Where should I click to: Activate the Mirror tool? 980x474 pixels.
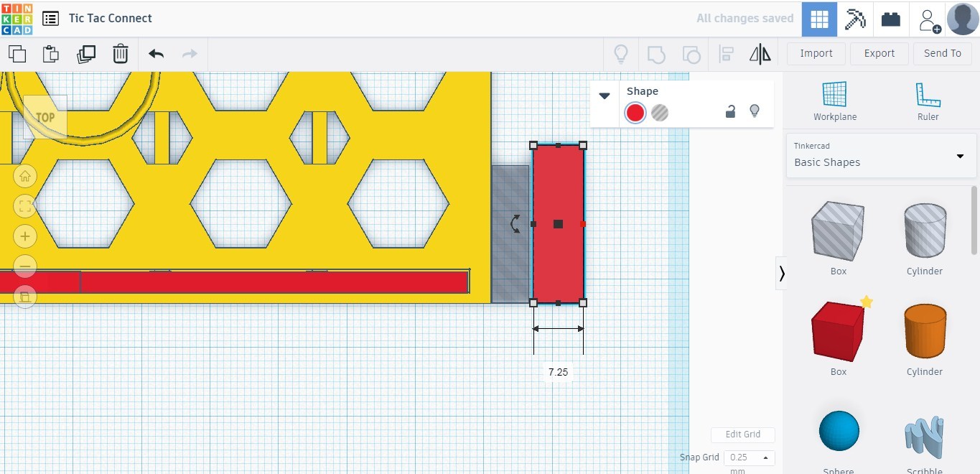tap(760, 54)
